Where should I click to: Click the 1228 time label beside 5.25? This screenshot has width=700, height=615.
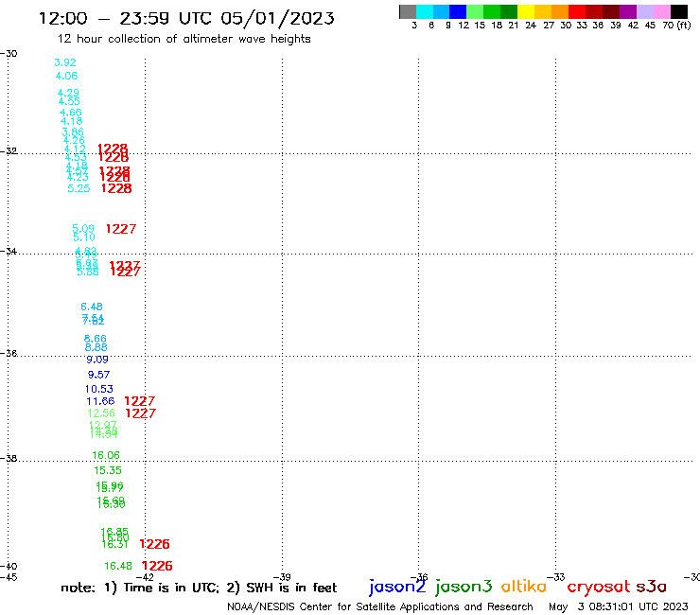point(116,188)
